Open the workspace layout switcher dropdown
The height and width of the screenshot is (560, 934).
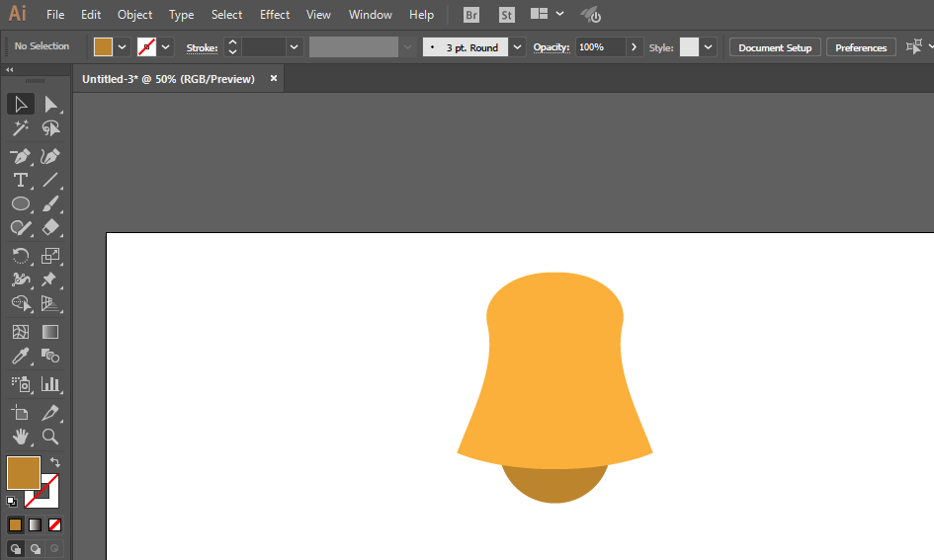[559, 13]
